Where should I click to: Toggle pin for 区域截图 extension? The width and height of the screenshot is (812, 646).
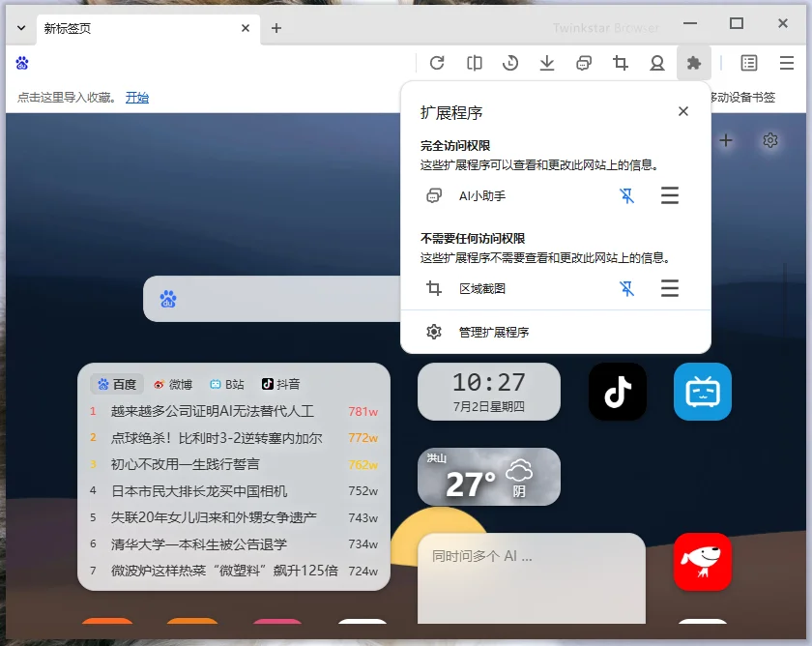click(626, 288)
